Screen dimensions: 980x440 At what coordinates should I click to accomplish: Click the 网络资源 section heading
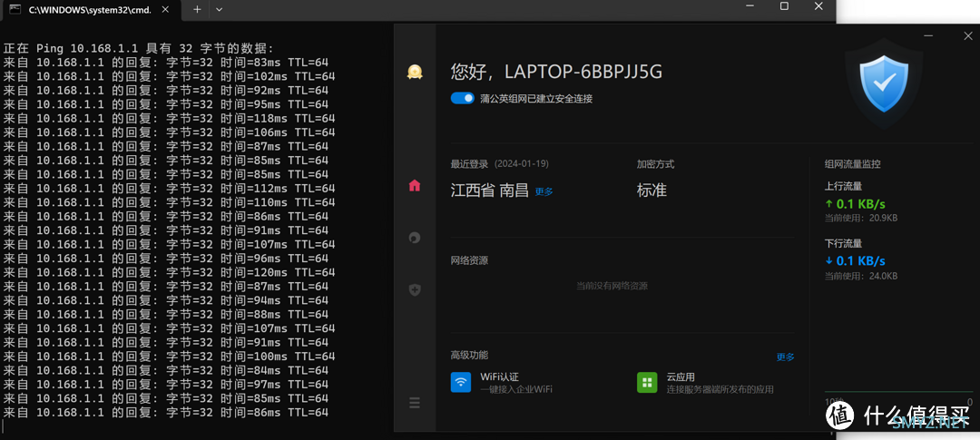[x=469, y=260]
